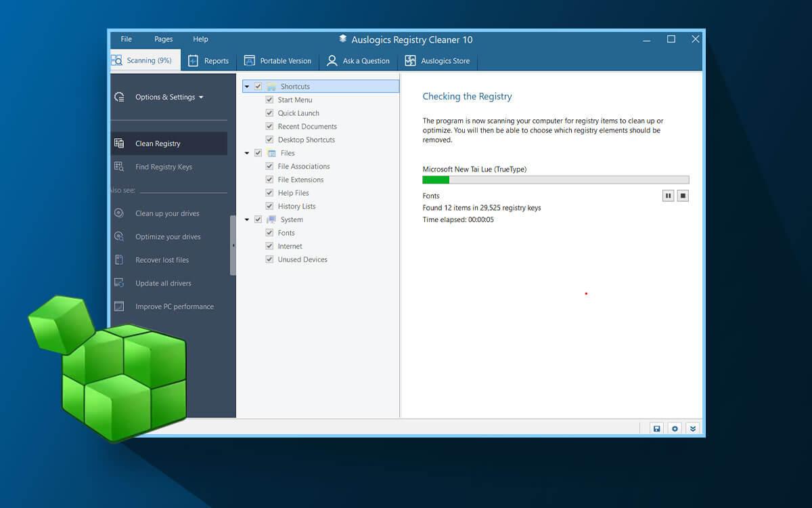
Task: Select the Scanning (9%) tab
Action: tap(145, 60)
